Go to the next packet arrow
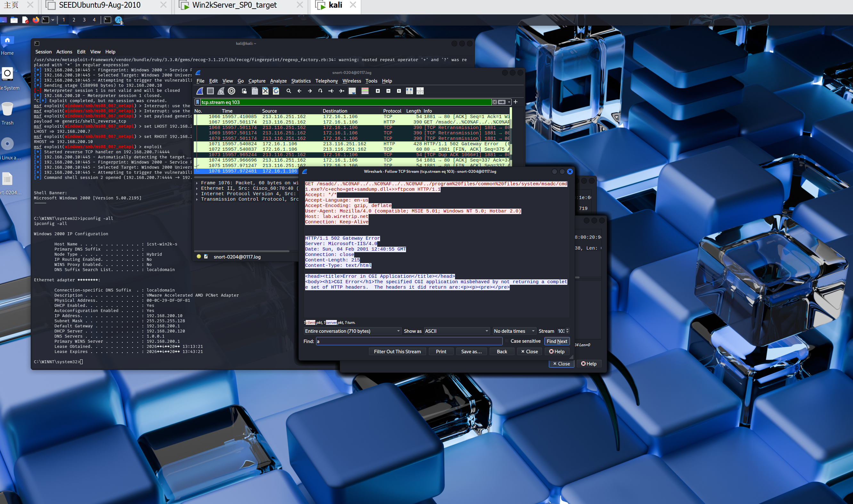 [x=310, y=91]
